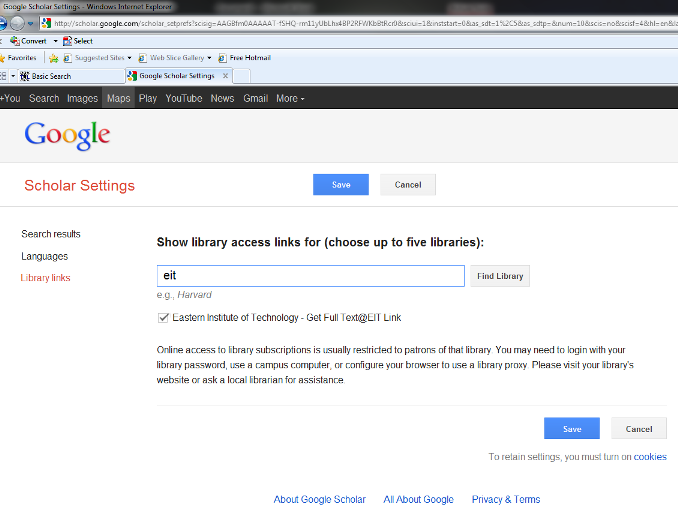Open the Free Hotmail favorite link
The width and height of the screenshot is (678, 520).
[x=245, y=58]
